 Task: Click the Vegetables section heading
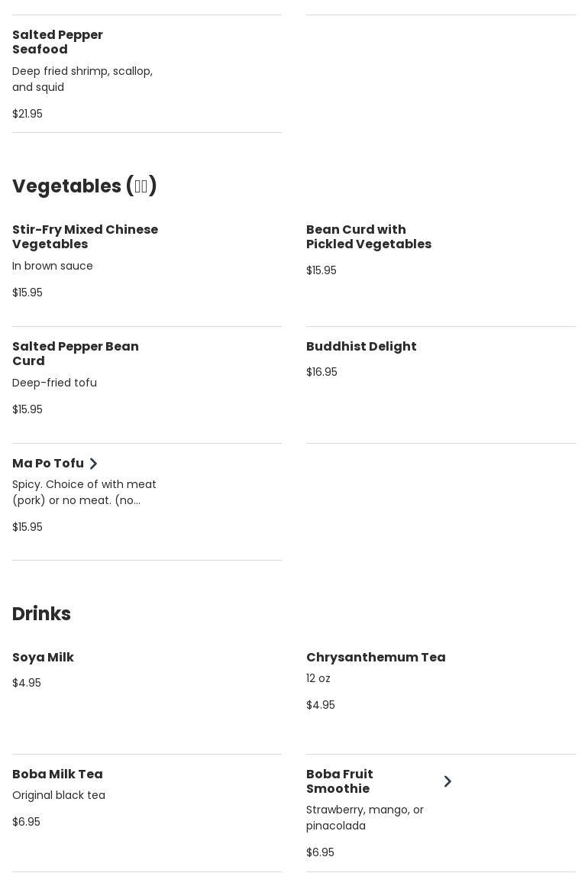click(85, 186)
